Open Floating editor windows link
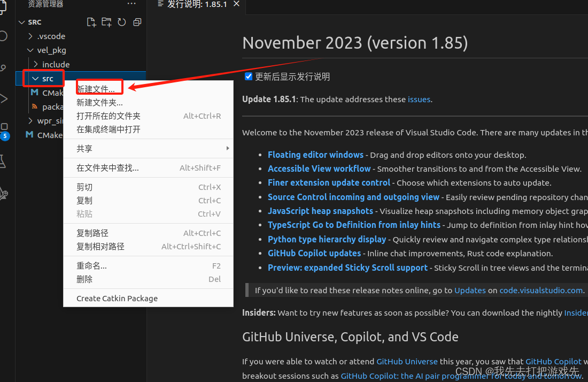Image resolution: width=588 pixels, height=382 pixels. pos(315,155)
